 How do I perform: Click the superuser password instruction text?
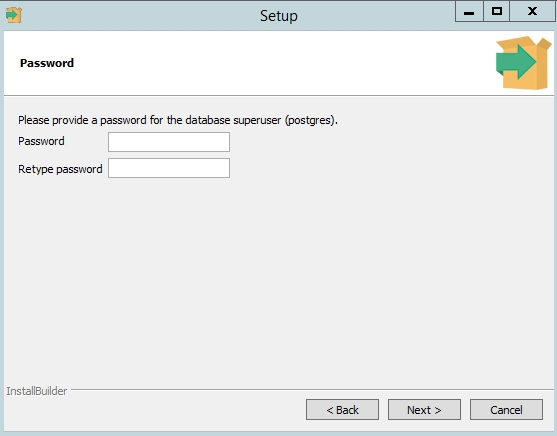point(178,120)
